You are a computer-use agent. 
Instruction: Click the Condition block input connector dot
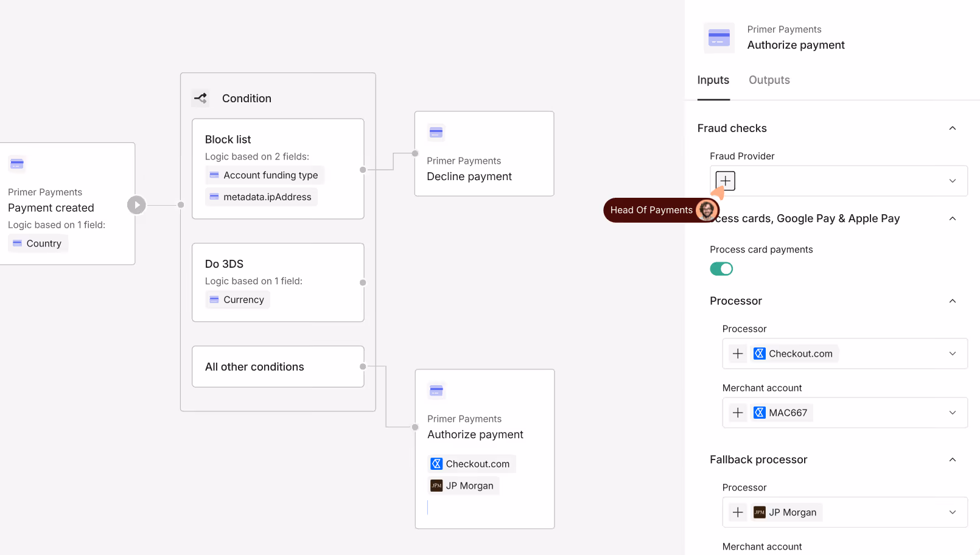click(x=181, y=205)
